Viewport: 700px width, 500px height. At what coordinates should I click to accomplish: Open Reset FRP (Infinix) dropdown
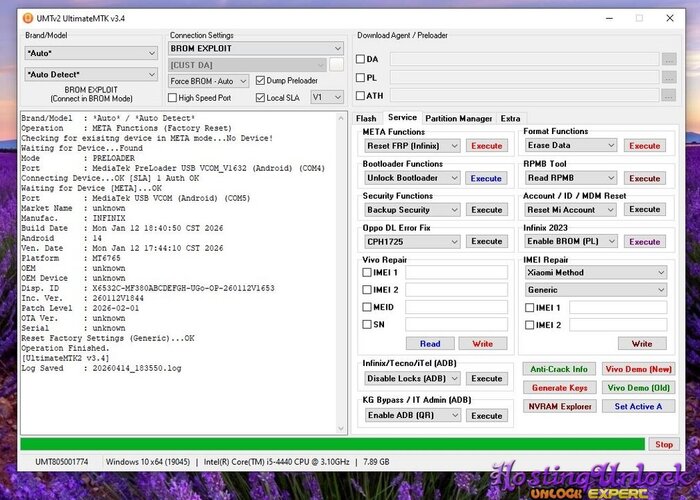[412, 146]
